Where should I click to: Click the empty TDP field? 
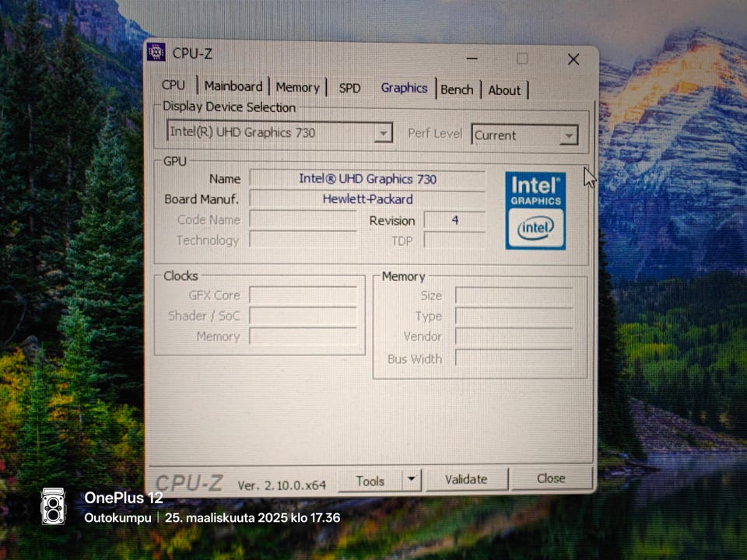(x=454, y=240)
